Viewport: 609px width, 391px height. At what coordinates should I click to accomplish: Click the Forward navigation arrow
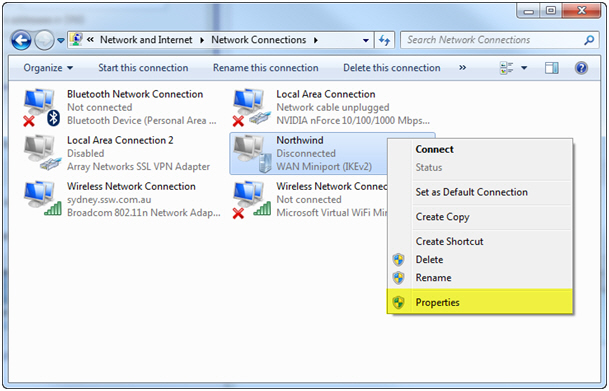point(44,40)
